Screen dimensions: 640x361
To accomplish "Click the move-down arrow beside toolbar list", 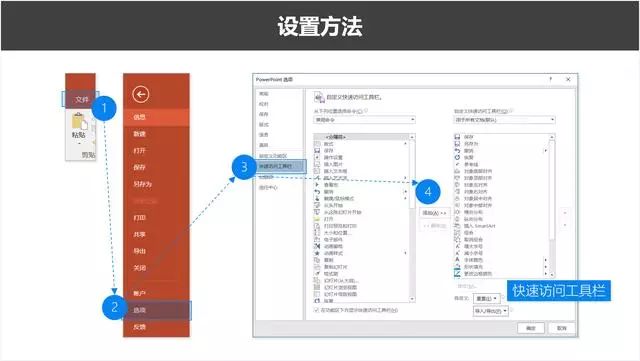I will click(x=565, y=225).
